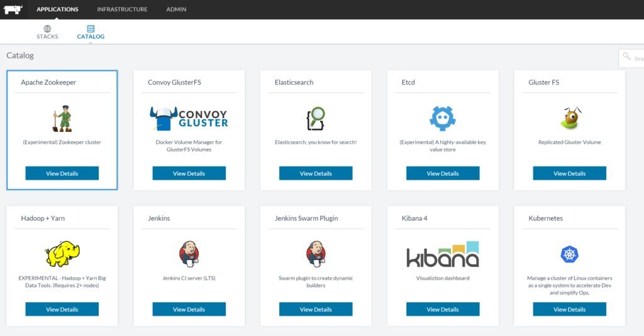Click the search magnifier icon
Viewport: 644px width, 336px height.
tap(626, 56)
